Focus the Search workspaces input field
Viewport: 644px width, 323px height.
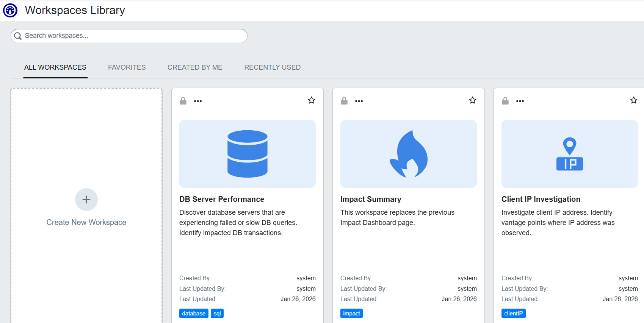click(133, 36)
